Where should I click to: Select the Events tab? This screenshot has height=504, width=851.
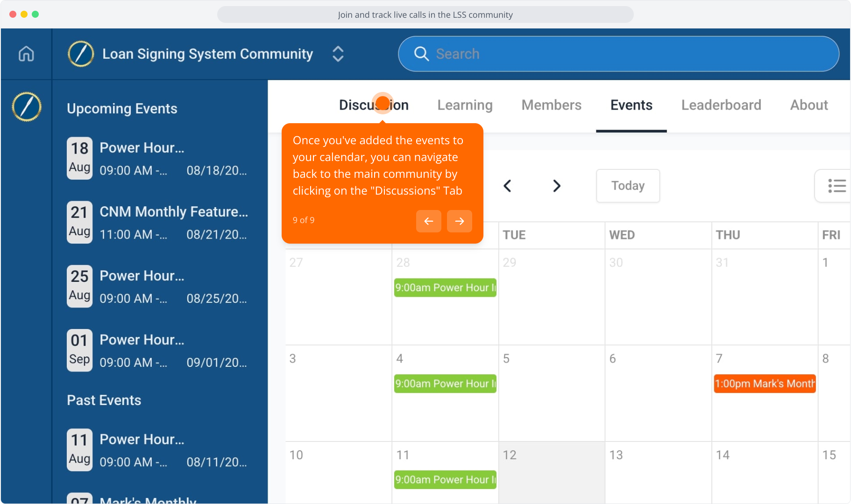[x=631, y=105]
